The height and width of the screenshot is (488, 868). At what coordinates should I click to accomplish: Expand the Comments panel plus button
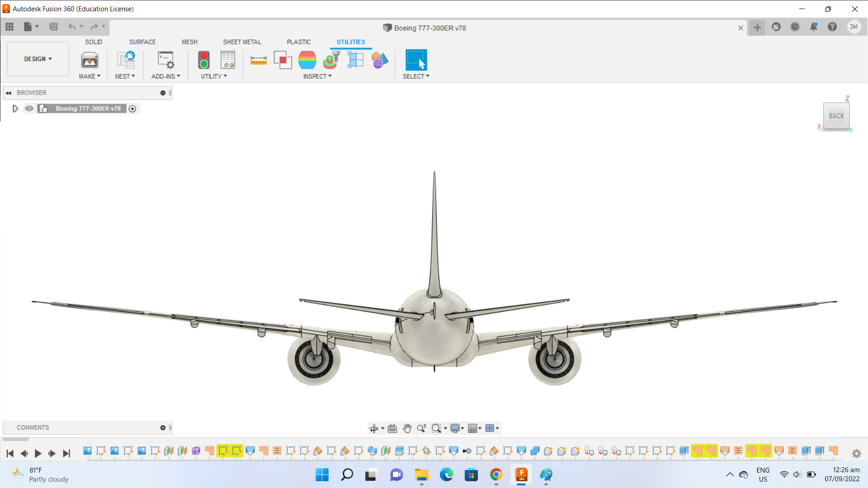tap(163, 427)
